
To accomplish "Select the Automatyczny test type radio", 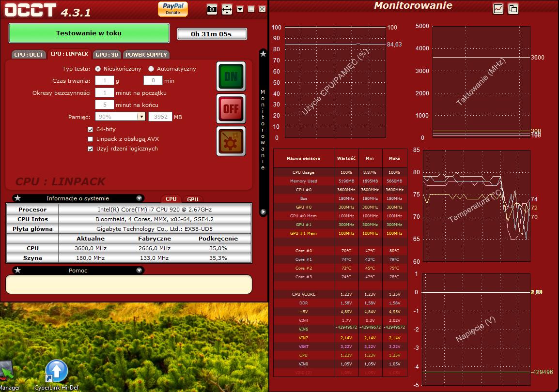I will tap(151, 69).
